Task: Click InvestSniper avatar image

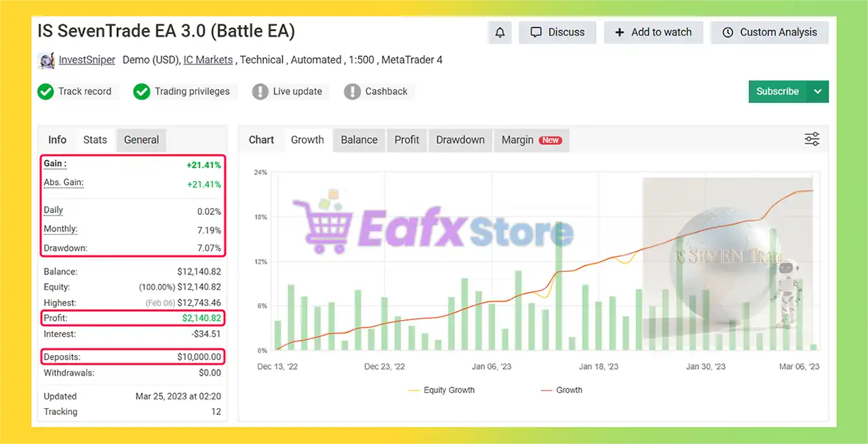Action: (46, 60)
